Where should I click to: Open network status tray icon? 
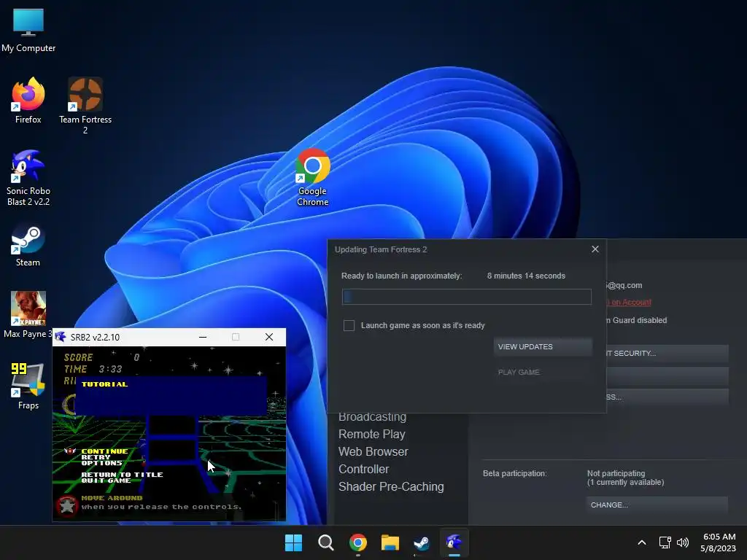tap(665, 542)
